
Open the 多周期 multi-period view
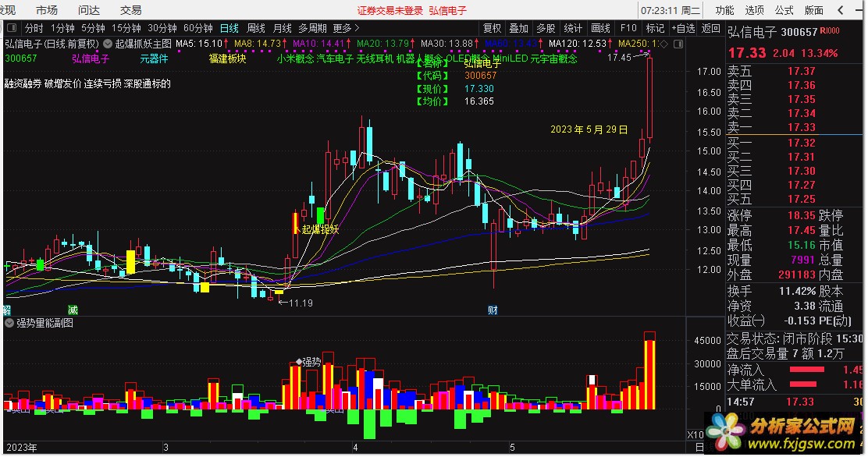click(313, 27)
